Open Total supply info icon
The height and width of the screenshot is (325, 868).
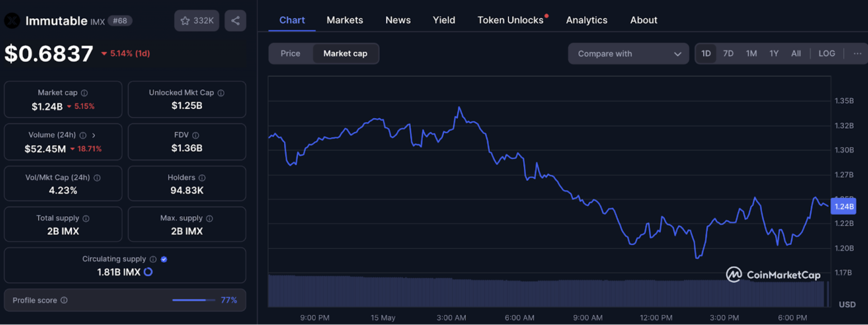pyautogui.click(x=86, y=218)
